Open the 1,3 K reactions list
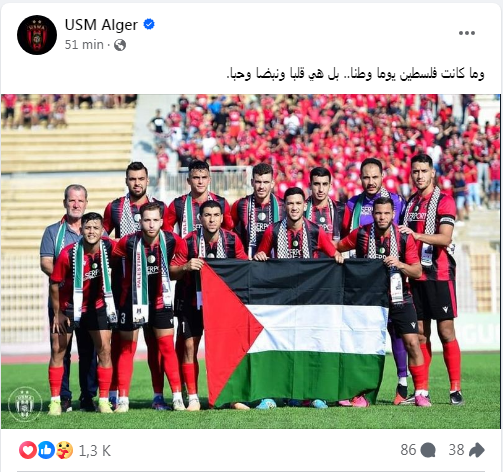Screen dimensions: 503x472 click(95, 451)
